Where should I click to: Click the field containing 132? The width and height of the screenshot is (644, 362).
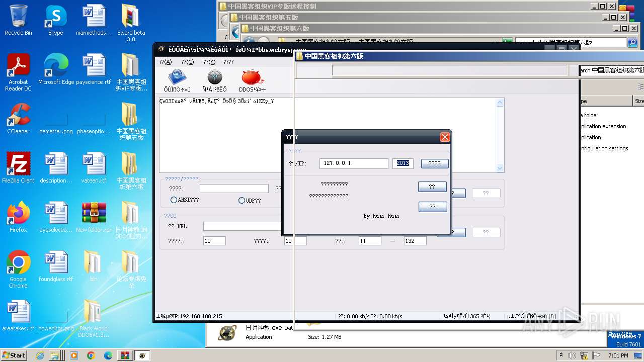[415, 241]
